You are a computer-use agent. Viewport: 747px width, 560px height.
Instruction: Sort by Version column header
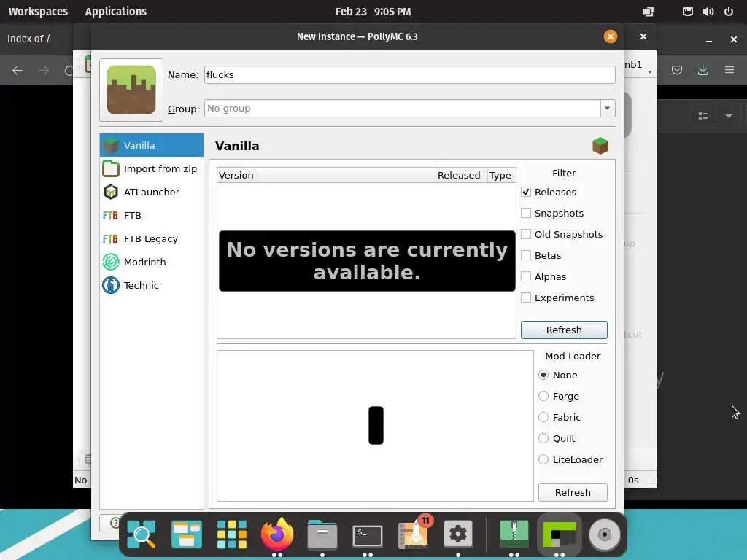[x=326, y=175]
